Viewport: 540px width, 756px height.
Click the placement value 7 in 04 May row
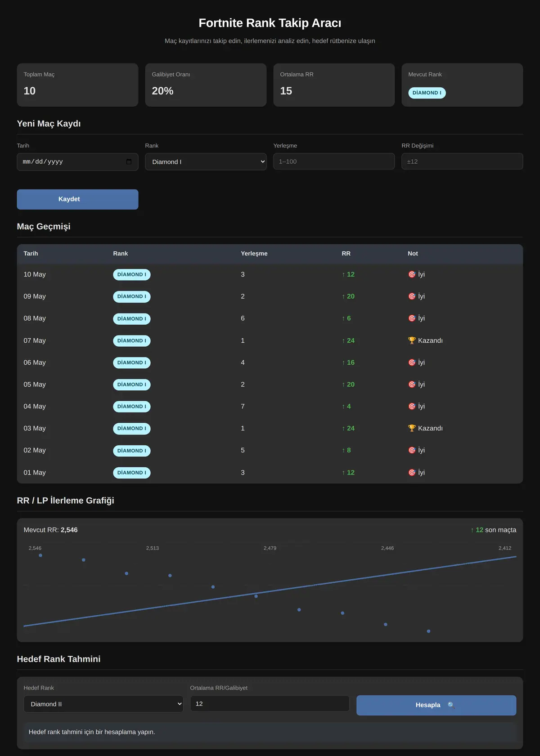(243, 407)
